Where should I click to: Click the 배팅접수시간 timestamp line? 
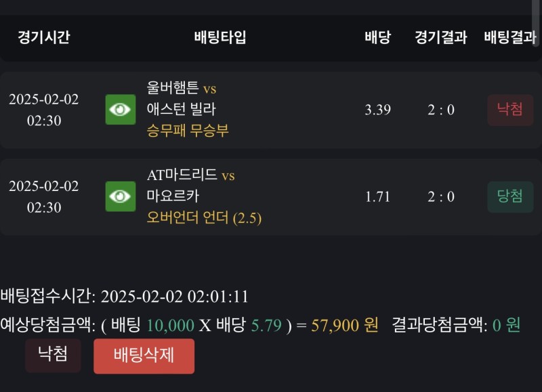click(125, 296)
